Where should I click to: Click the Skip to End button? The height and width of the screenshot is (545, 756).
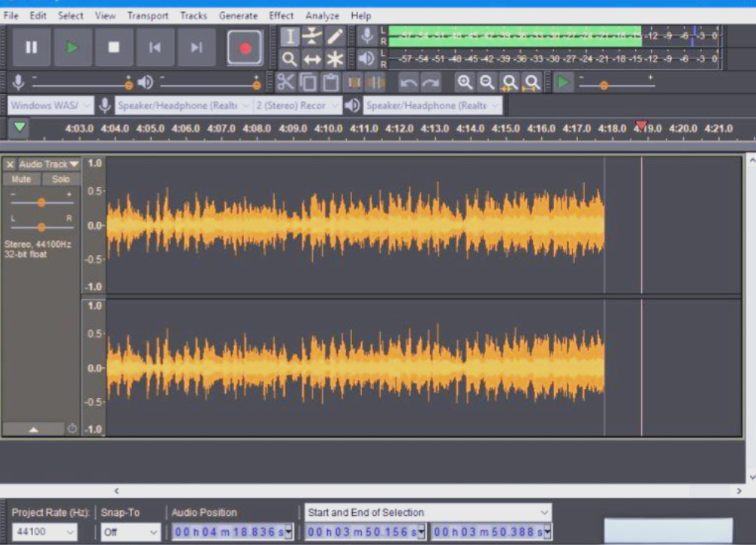(196, 47)
